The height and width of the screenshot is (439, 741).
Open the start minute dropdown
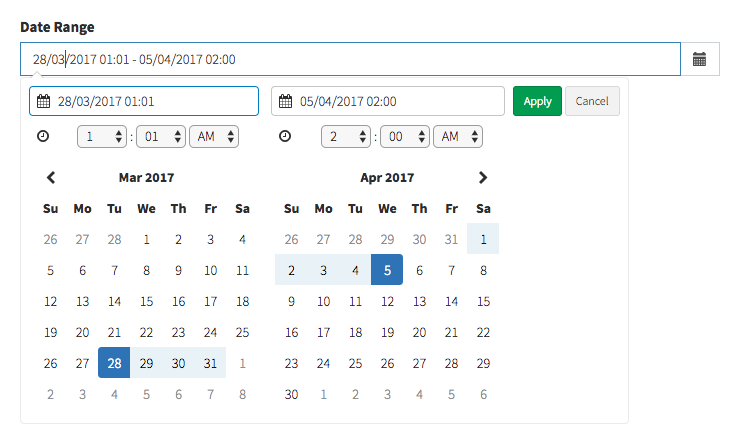coord(161,136)
